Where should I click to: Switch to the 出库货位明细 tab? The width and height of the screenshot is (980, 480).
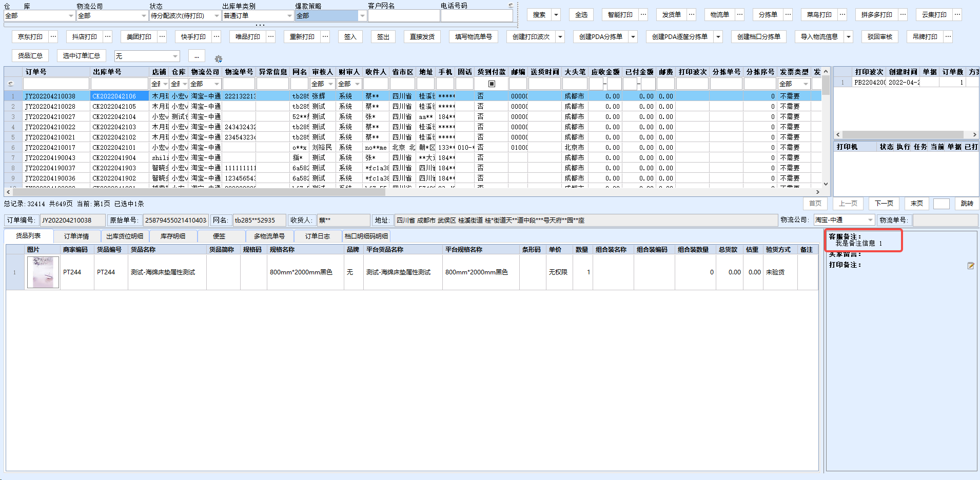click(125, 236)
